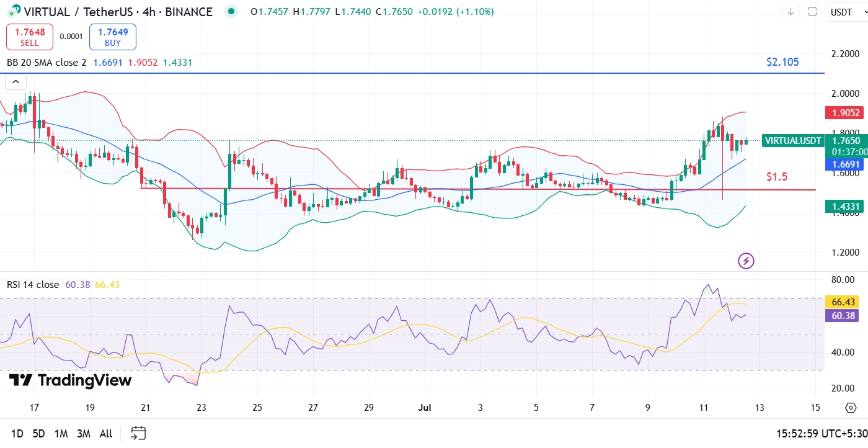Click the fullscreen frame icon
Screen dimensions: 868x448
[812, 12]
